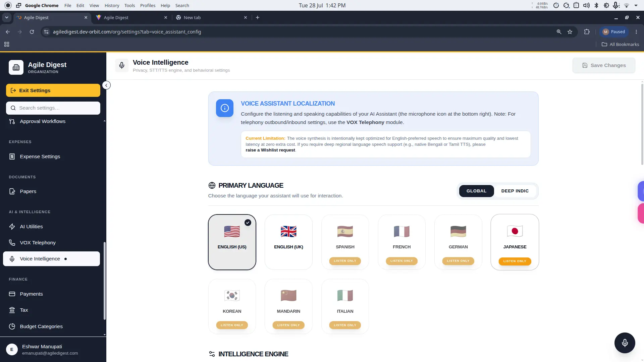Select the Italian language card
Viewport: 644px width, 362px height.
(345, 306)
